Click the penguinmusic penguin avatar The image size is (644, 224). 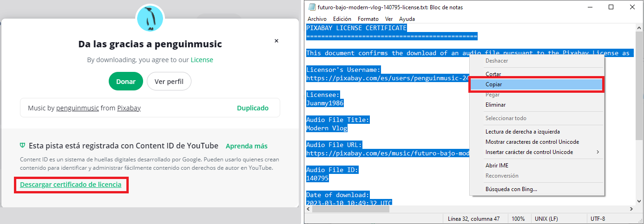[150, 19]
